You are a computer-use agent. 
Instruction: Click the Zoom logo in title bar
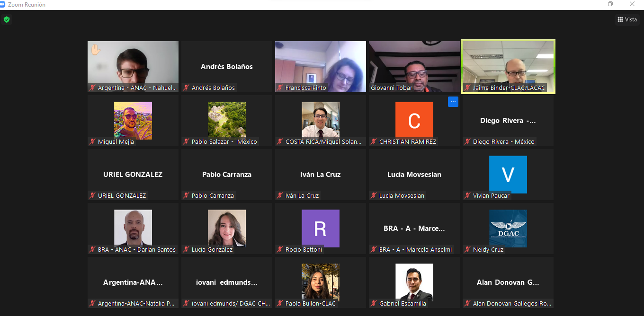click(3, 4)
